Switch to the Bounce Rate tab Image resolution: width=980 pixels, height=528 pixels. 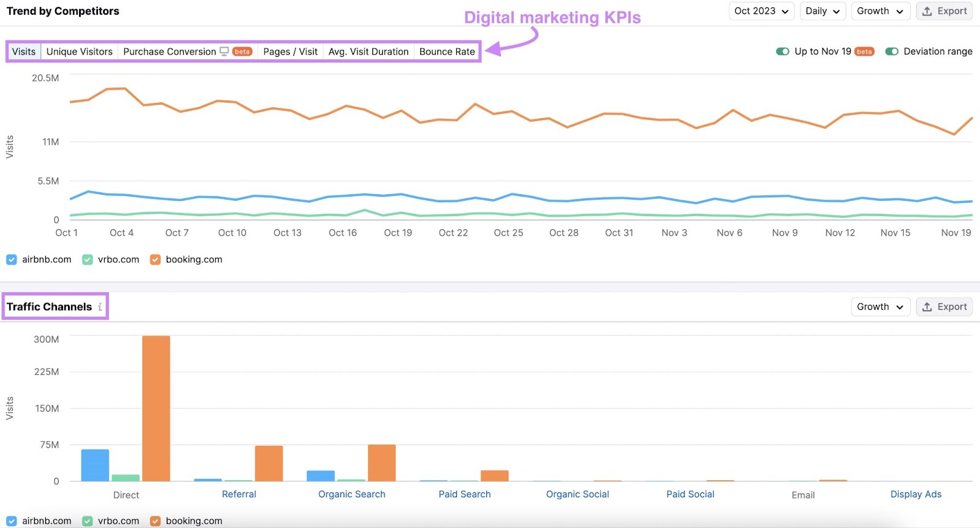(x=447, y=51)
